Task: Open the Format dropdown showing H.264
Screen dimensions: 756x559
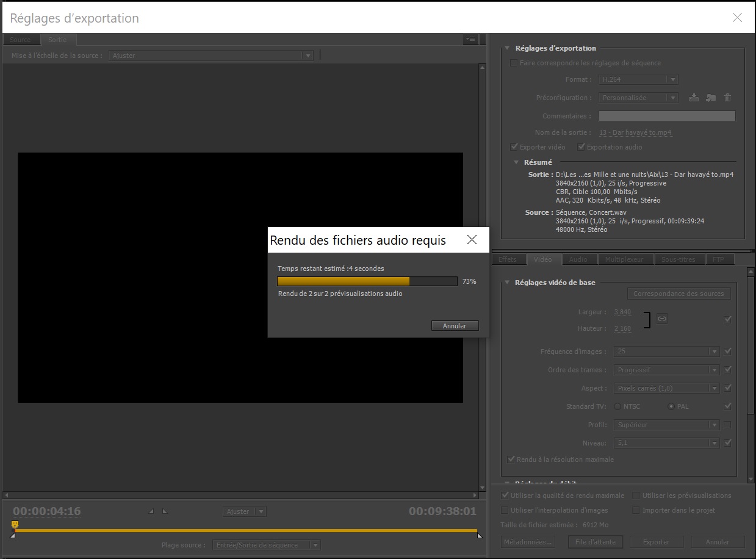Action: pos(638,79)
